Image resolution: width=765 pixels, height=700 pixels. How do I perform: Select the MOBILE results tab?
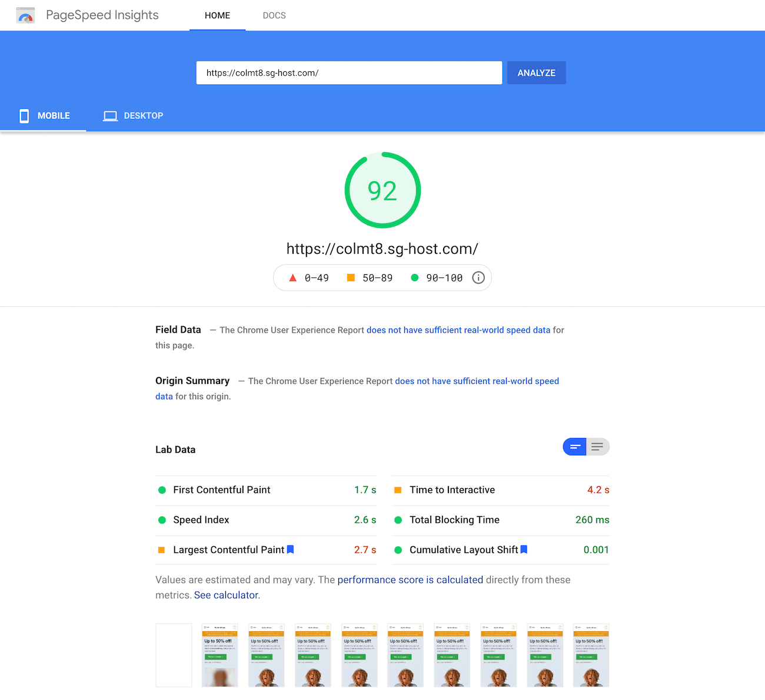pyautogui.click(x=43, y=116)
